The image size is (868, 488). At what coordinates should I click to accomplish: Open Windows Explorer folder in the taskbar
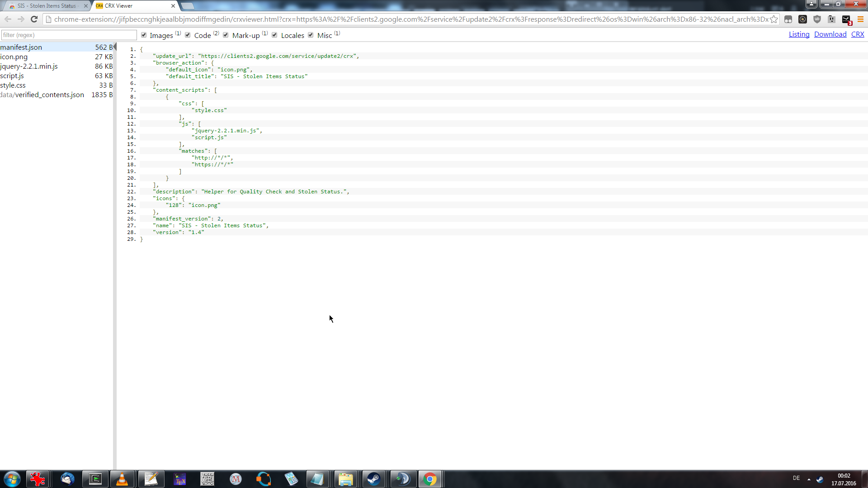click(346, 479)
